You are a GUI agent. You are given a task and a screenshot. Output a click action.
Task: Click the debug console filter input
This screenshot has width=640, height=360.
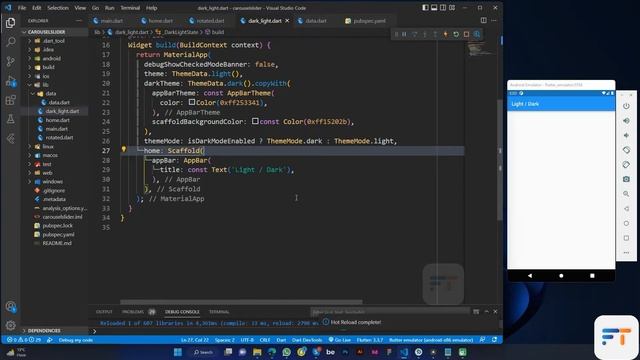[390, 312]
